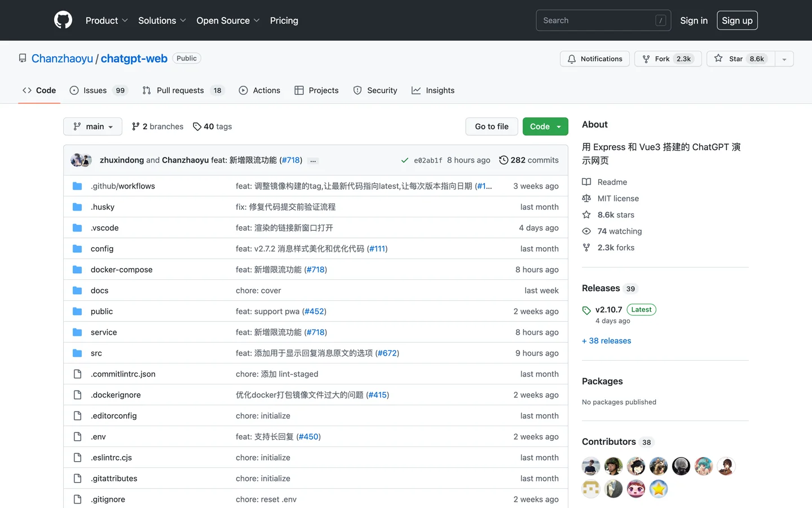Image resolution: width=812 pixels, height=508 pixels.
Task: Open the Pricing link
Action: point(284,20)
